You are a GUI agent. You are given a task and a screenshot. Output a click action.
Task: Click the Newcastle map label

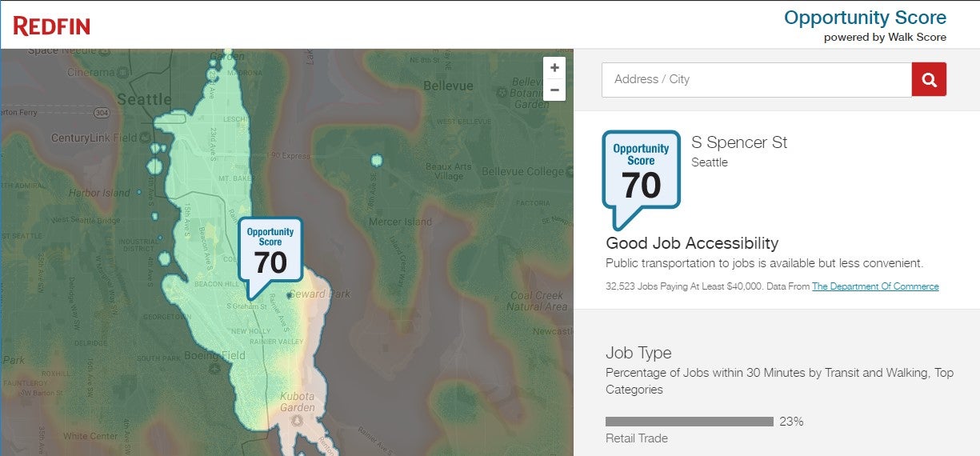pyautogui.click(x=553, y=331)
